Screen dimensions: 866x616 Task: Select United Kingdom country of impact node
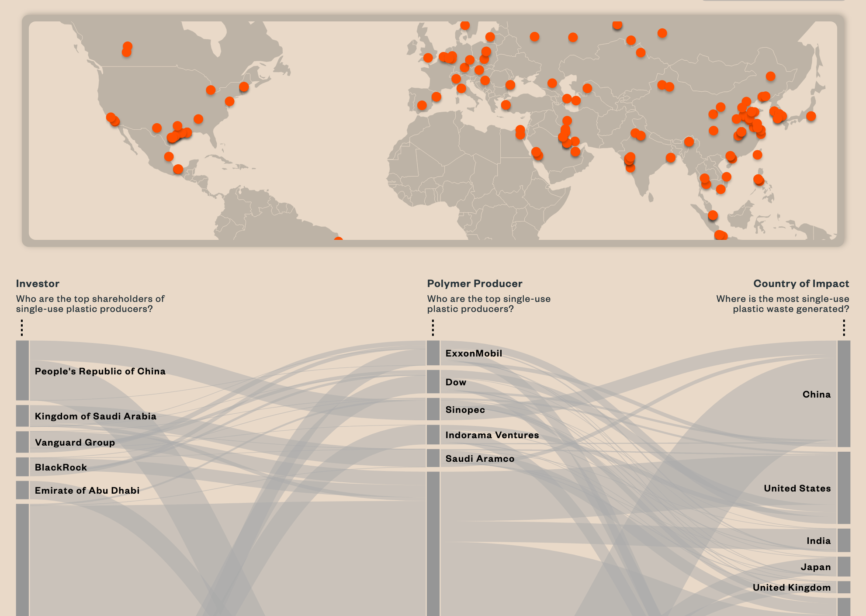(x=844, y=587)
